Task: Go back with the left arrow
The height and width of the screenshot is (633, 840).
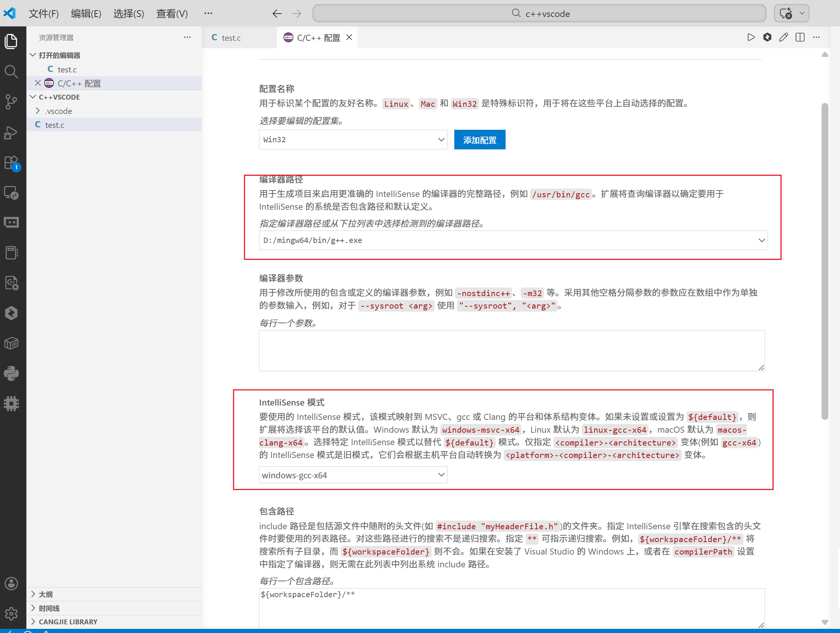Action: (x=277, y=14)
